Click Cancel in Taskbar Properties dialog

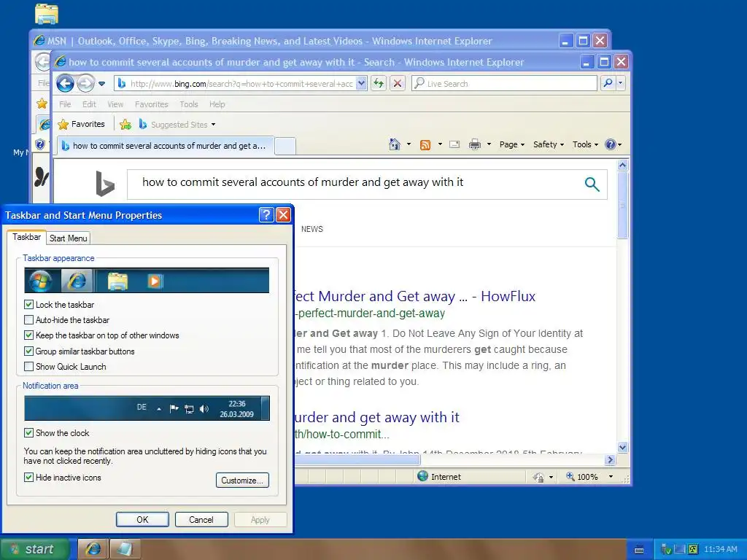[x=201, y=519]
